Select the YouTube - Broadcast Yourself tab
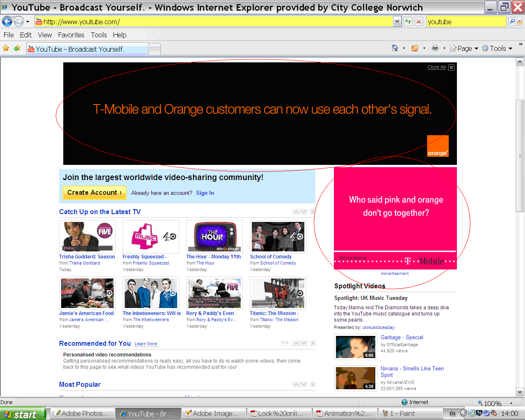 (87, 49)
